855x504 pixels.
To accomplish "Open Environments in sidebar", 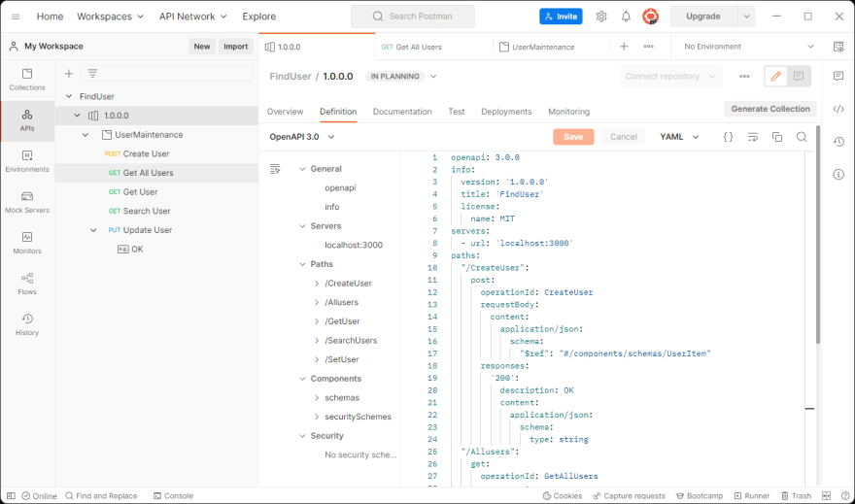I will tap(27, 161).
